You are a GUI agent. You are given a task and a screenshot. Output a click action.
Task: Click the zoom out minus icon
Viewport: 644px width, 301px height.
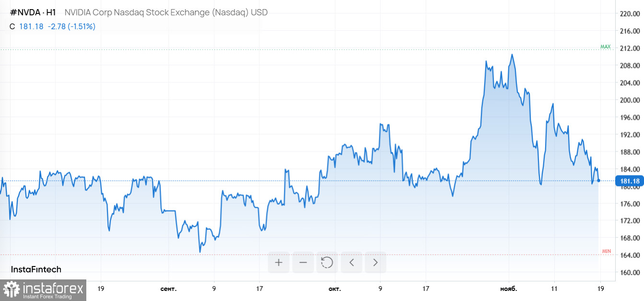coord(303,262)
